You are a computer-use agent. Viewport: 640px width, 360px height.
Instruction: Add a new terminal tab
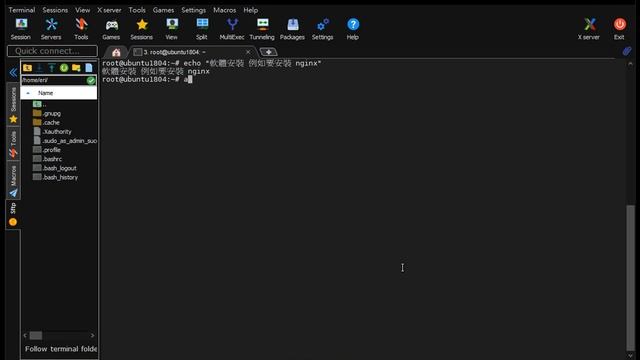coord(268,52)
